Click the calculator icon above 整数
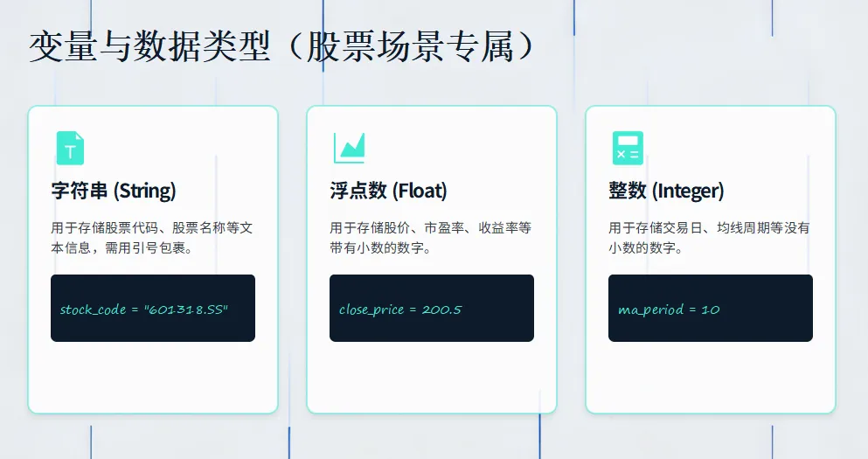The height and width of the screenshot is (459, 868). click(x=628, y=148)
